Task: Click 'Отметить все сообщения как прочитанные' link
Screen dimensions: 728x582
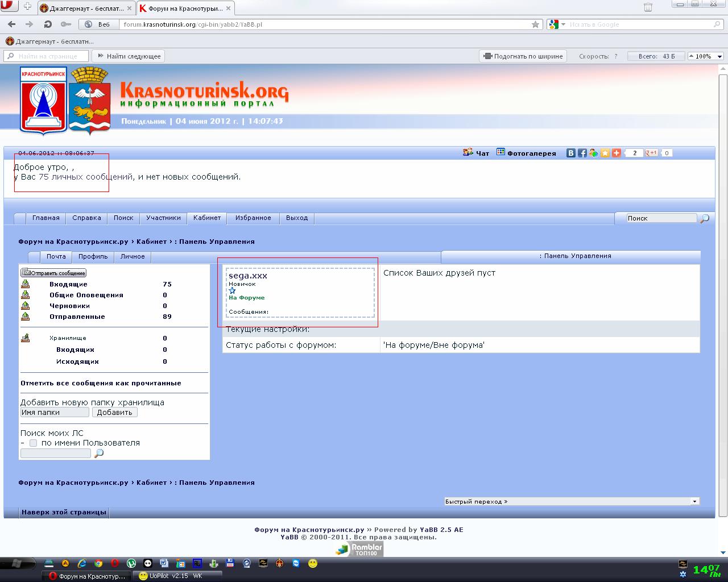Action: coord(101,383)
